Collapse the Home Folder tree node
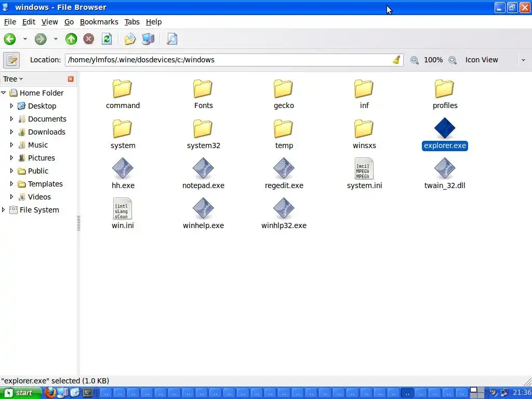 tap(4, 92)
